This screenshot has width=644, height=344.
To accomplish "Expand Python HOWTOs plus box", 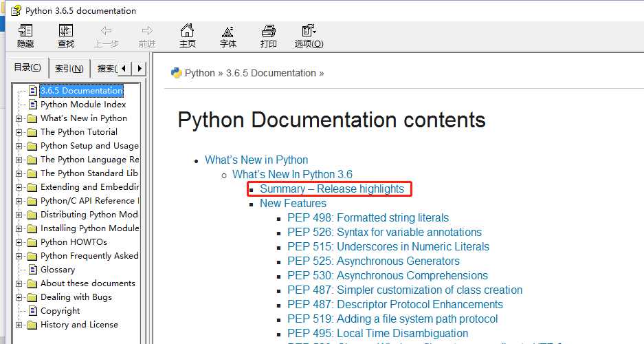I will [x=19, y=242].
